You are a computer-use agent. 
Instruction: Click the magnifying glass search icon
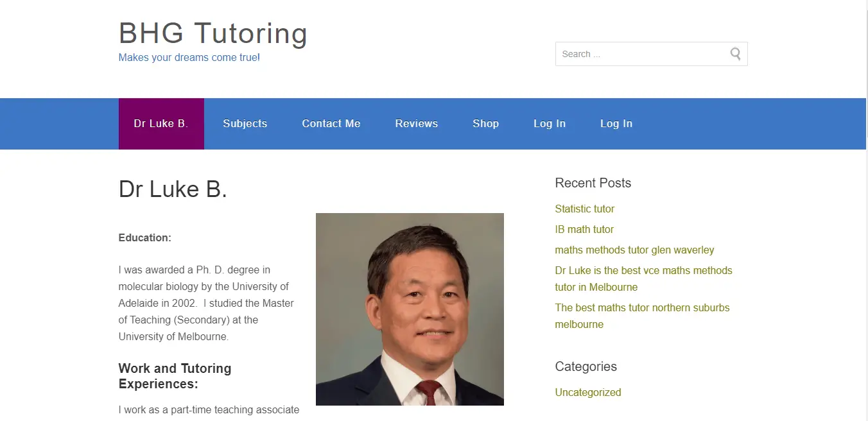(735, 54)
